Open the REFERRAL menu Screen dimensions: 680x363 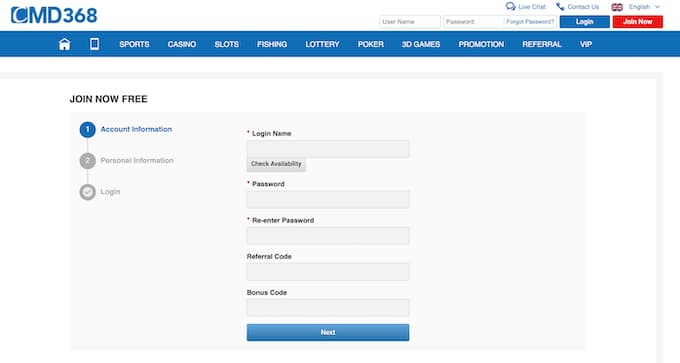[x=542, y=44]
